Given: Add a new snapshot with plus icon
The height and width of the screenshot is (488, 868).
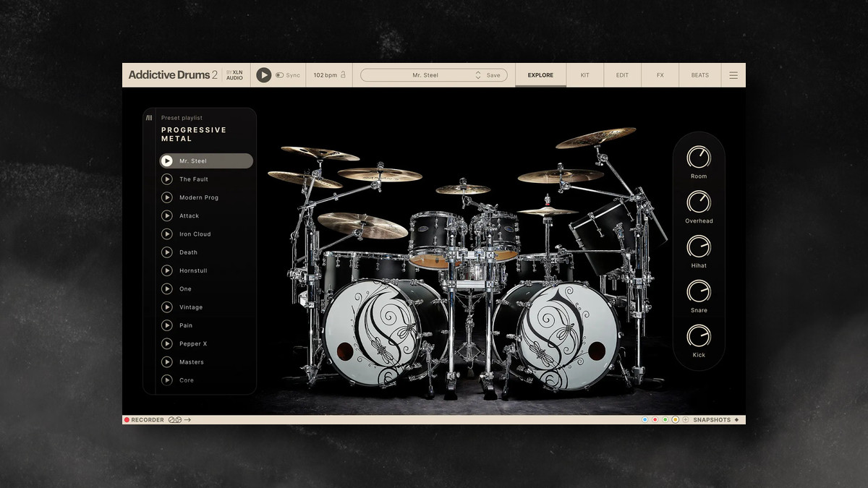Looking at the screenshot, I should tap(686, 420).
